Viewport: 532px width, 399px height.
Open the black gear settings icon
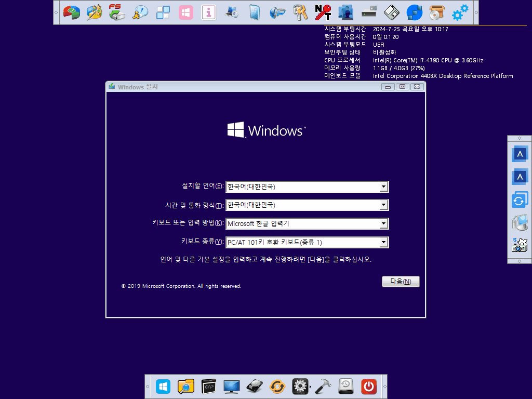tap(300, 387)
